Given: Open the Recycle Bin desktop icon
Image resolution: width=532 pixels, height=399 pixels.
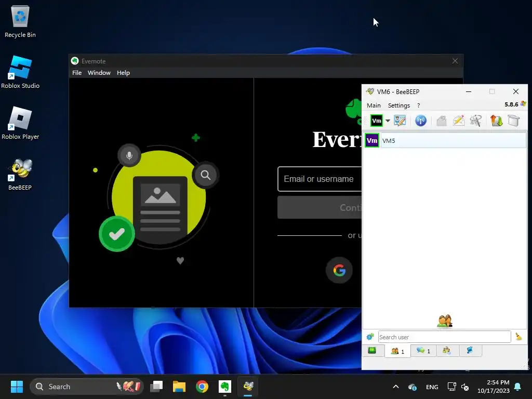Looking at the screenshot, I should (x=20, y=22).
